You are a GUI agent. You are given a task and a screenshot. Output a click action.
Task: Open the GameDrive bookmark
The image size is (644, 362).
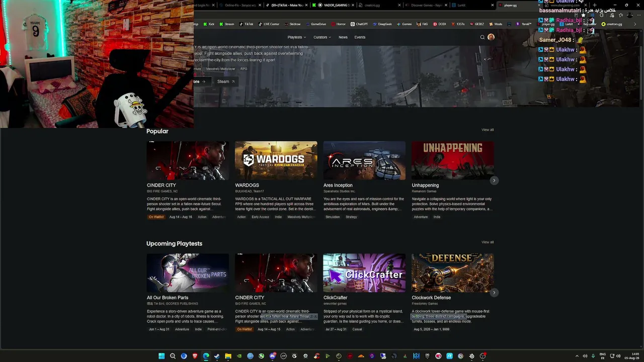tap(315, 24)
